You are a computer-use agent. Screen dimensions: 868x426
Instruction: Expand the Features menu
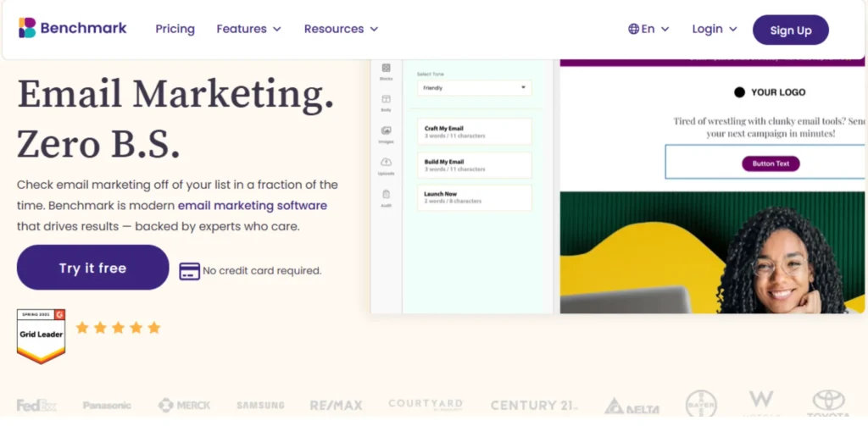pos(248,29)
